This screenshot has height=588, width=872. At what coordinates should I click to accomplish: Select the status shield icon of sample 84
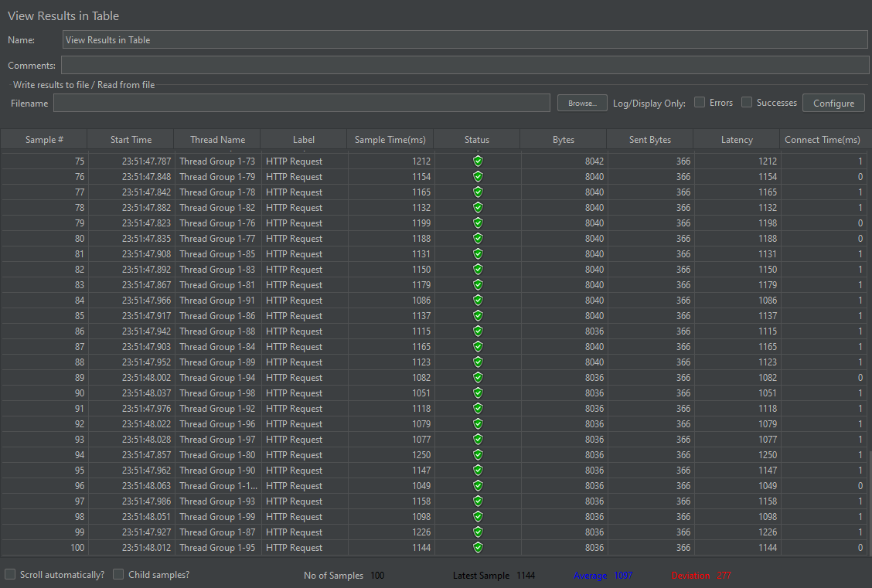(477, 300)
